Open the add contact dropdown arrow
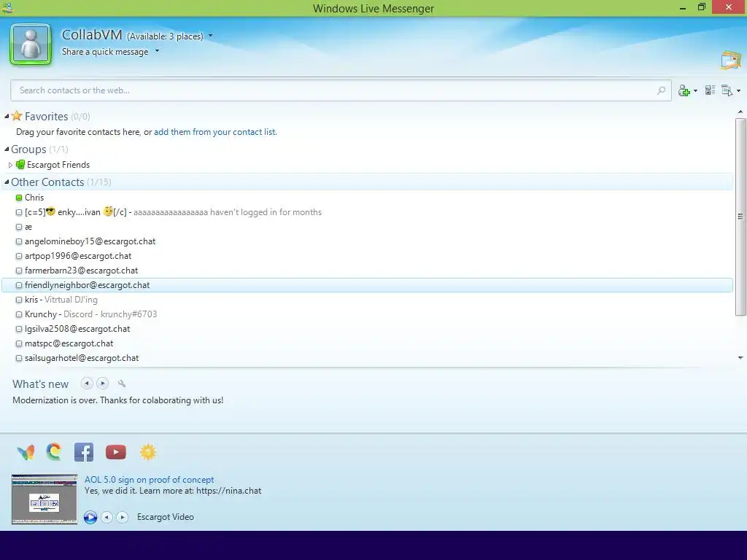This screenshot has height=560, width=747. pyautogui.click(x=695, y=91)
